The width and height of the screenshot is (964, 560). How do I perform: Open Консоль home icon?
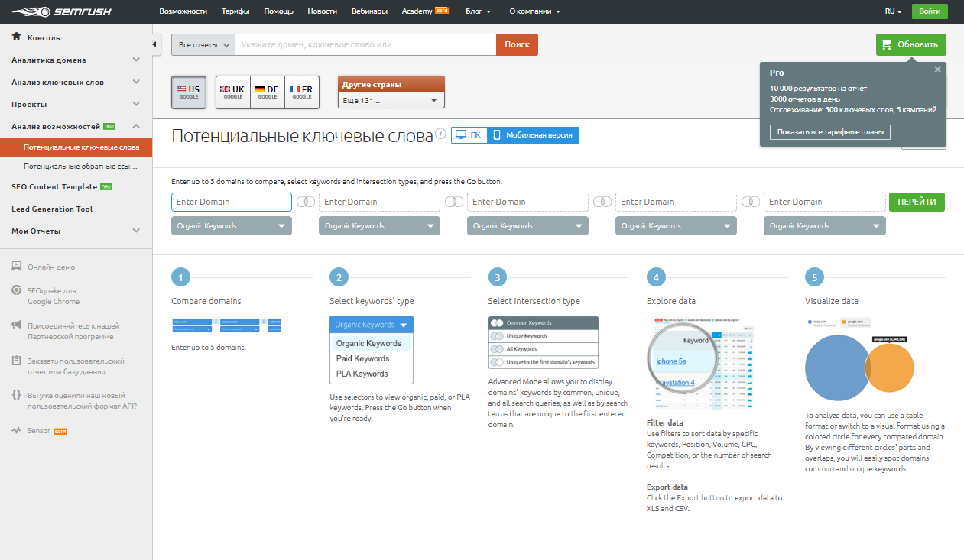(x=17, y=37)
